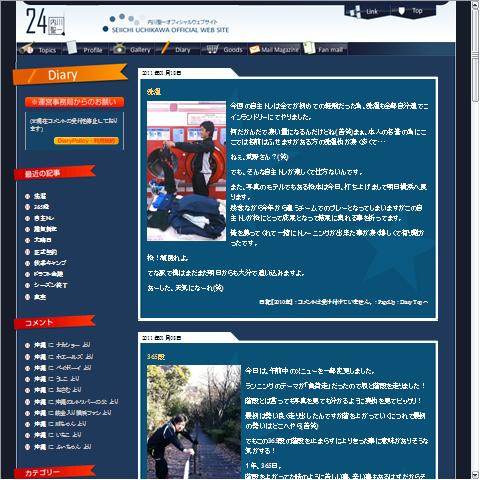The image size is (480, 480).
Task: Click the baseball bullet beside 自主トレ
Action: coord(28,218)
